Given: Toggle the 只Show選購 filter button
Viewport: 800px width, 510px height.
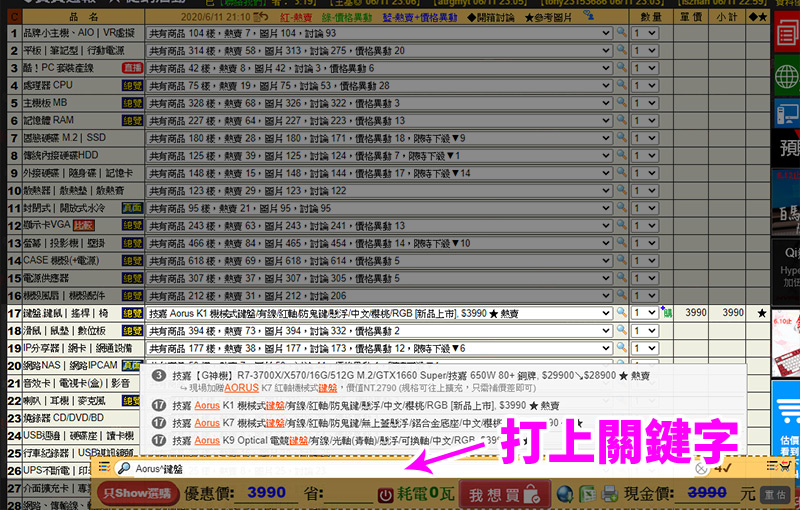Looking at the screenshot, I should click(x=138, y=493).
